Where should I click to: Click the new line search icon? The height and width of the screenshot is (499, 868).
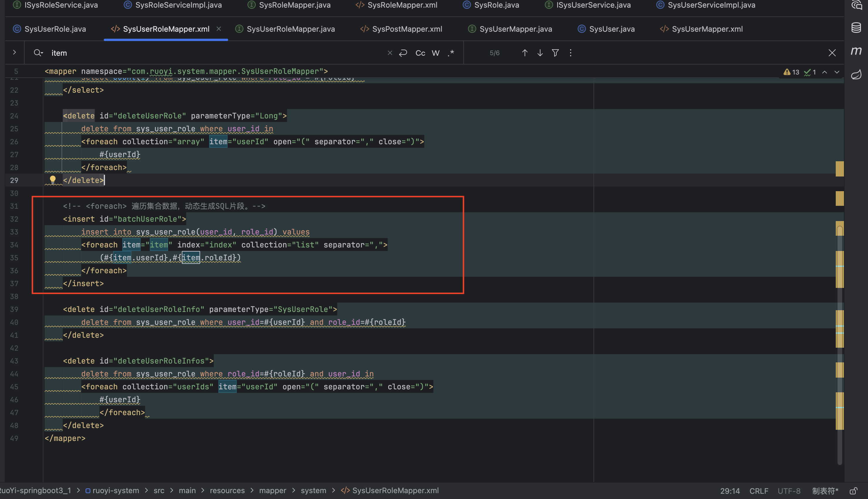pyautogui.click(x=403, y=53)
